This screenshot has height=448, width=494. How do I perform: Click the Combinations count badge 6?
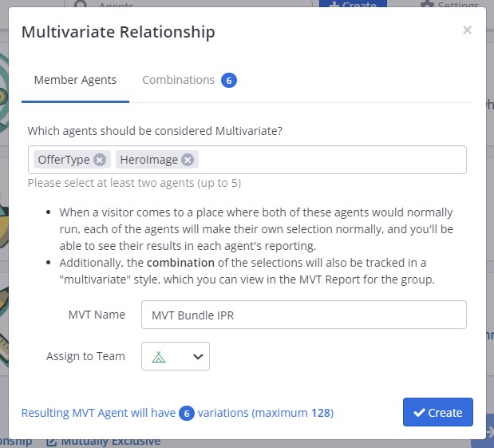(229, 81)
